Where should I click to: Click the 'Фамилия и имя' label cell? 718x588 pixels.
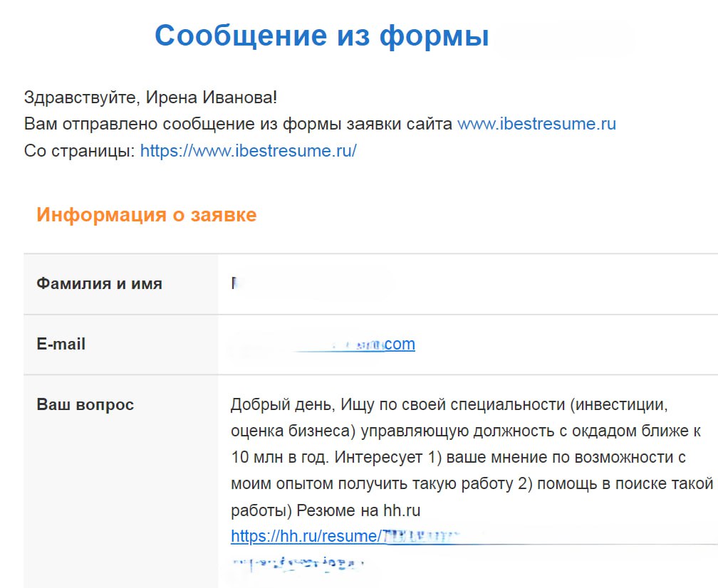(x=121, y=284)
